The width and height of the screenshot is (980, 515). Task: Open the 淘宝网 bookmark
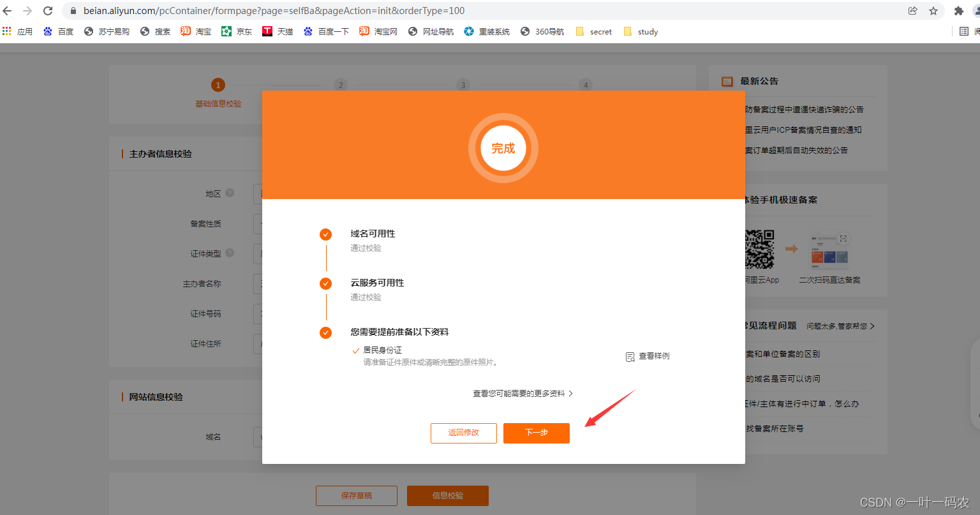coord(378,31)
